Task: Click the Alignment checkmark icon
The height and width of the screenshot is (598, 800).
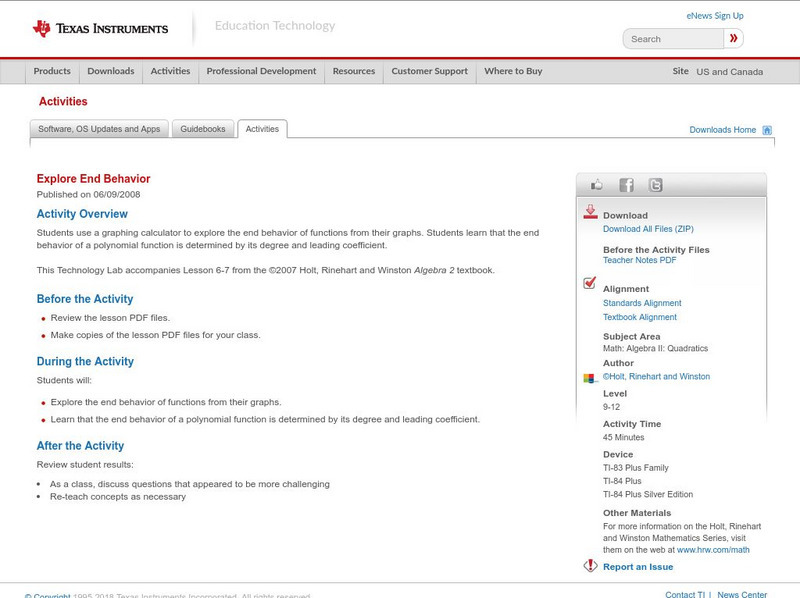Action: coord(589,283)
